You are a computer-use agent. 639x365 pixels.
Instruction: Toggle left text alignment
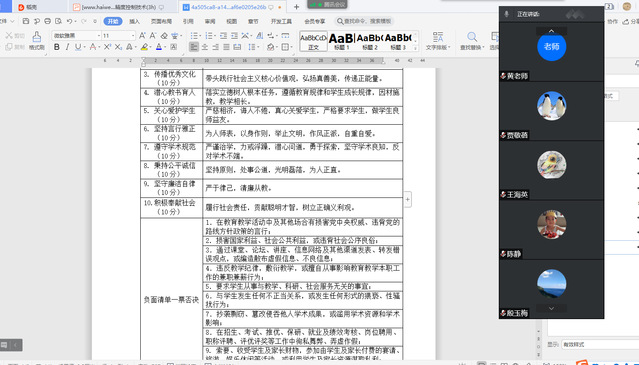coord(194,47)
